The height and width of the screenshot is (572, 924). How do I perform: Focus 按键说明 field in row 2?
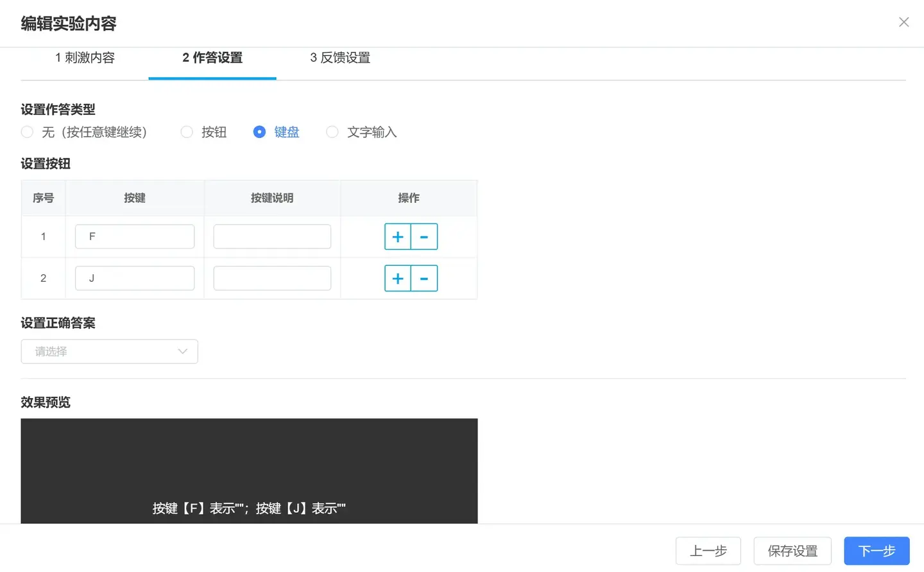point(272,279)
